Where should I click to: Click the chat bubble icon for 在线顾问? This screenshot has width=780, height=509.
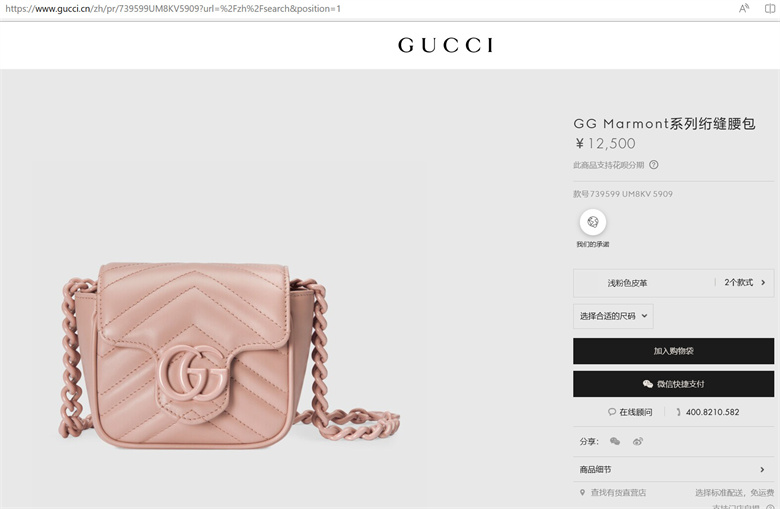612,412
